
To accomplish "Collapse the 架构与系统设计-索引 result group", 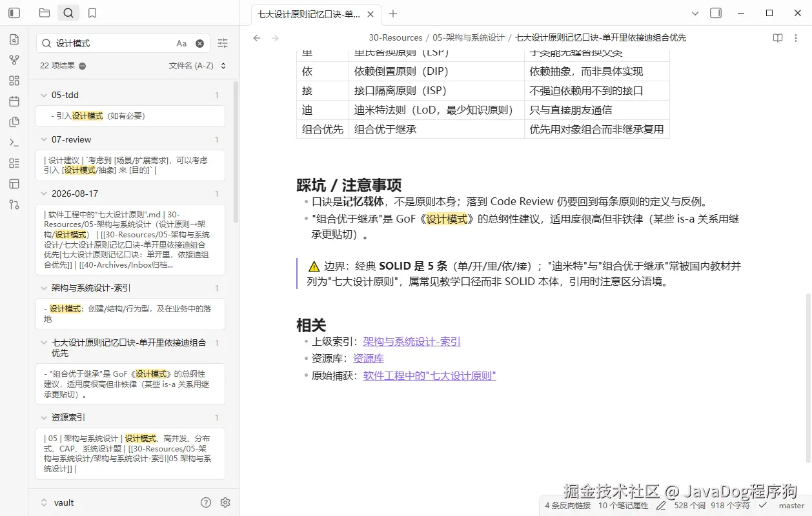I will pyautogui.click(x=43, y=288).
